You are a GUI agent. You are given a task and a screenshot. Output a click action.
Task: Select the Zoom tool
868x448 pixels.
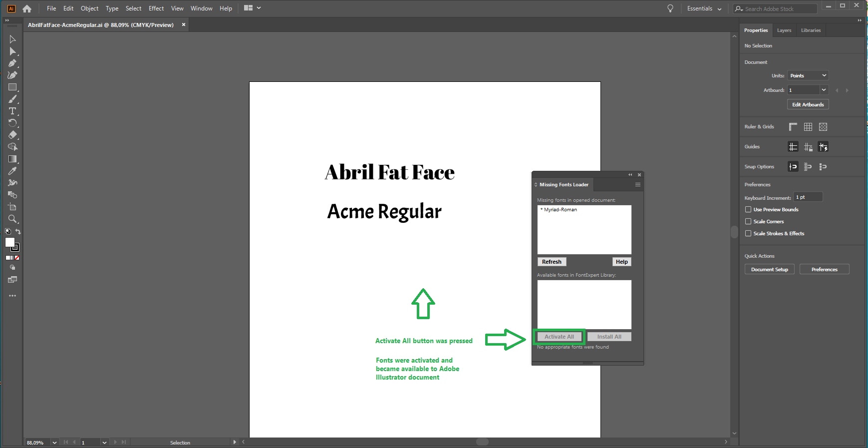[12, 219]
